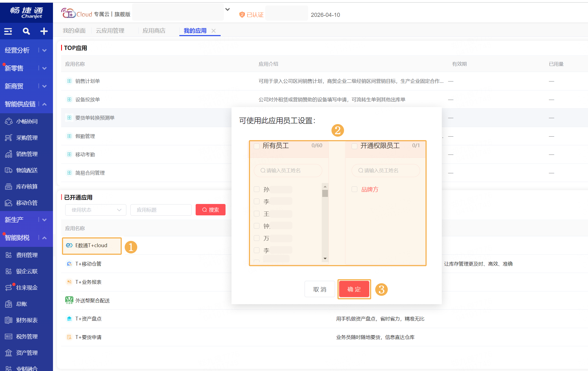Screen dimensions: 588x371
Task: Tick the checkbox for employee 万
Action: tap(257, 238)
